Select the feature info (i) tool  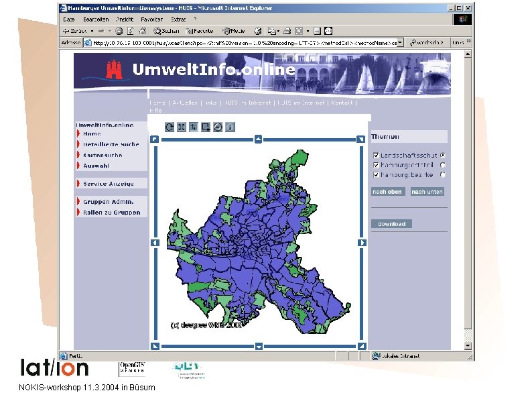coord(230,127)
